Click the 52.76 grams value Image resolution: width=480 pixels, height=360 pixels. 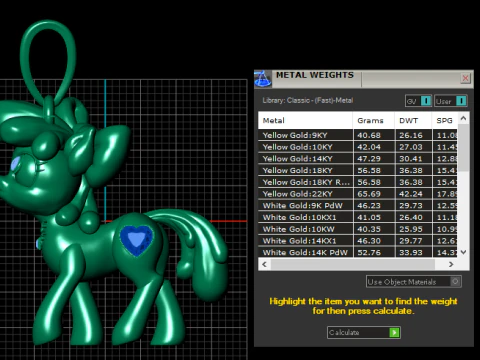369,252
